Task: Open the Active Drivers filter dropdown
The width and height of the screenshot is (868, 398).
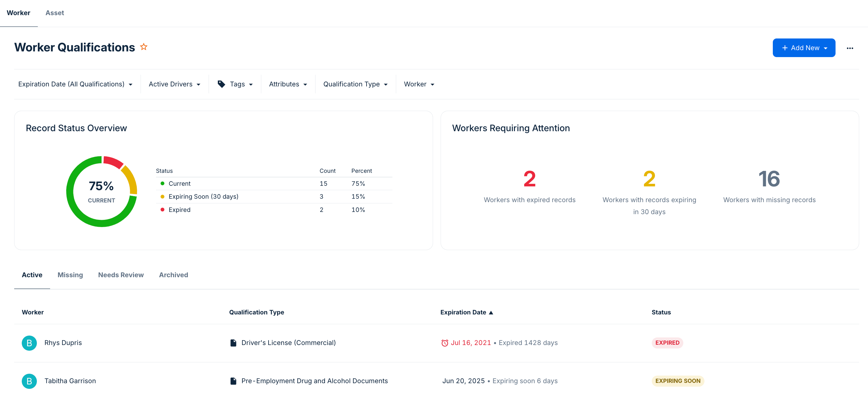Action: click(x=175, y=84)
